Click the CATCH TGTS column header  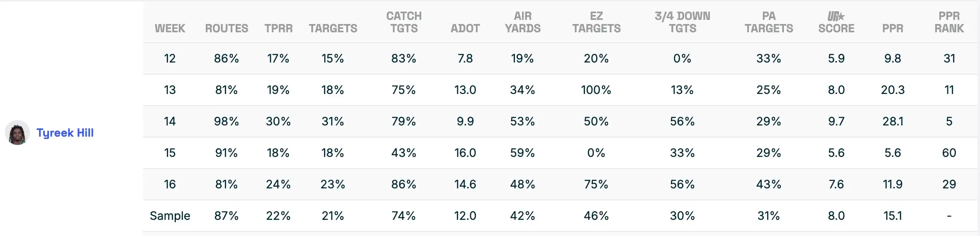[x=404, y=22]
